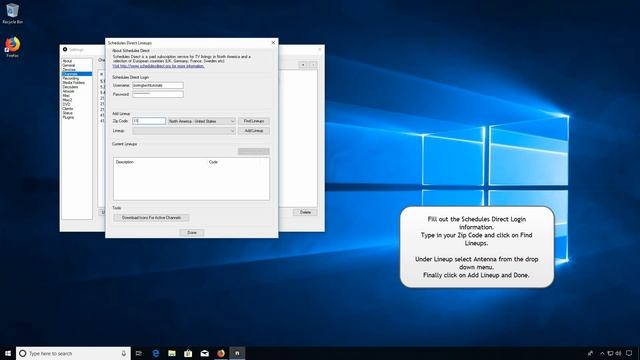
Task: Open the People icon in system tray
Action: click(590, 353)
